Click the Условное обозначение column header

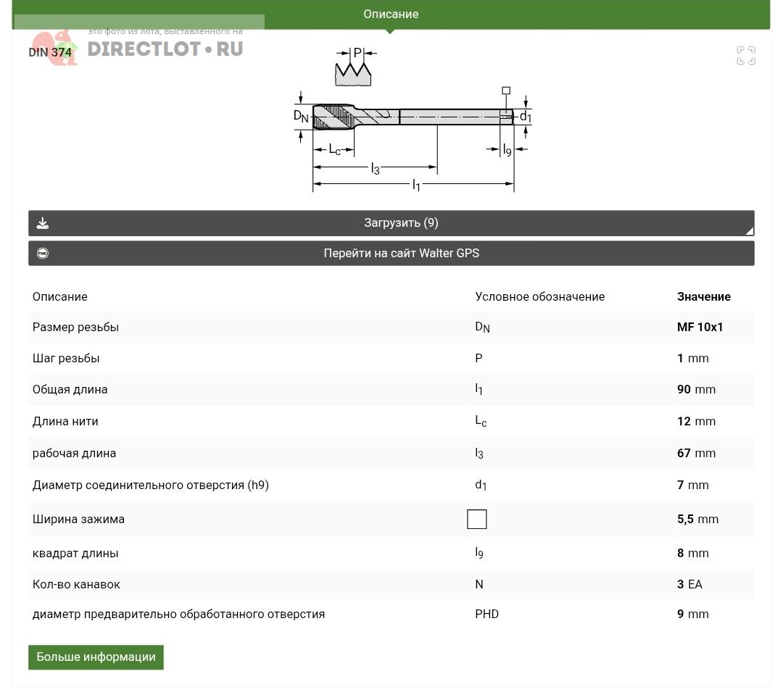click(539, 296)
